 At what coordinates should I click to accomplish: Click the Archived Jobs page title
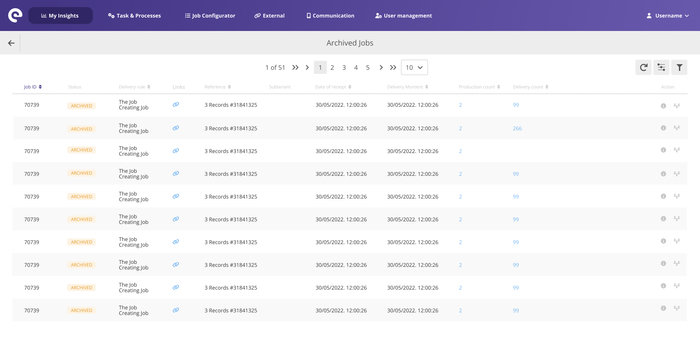coord(350,43)
